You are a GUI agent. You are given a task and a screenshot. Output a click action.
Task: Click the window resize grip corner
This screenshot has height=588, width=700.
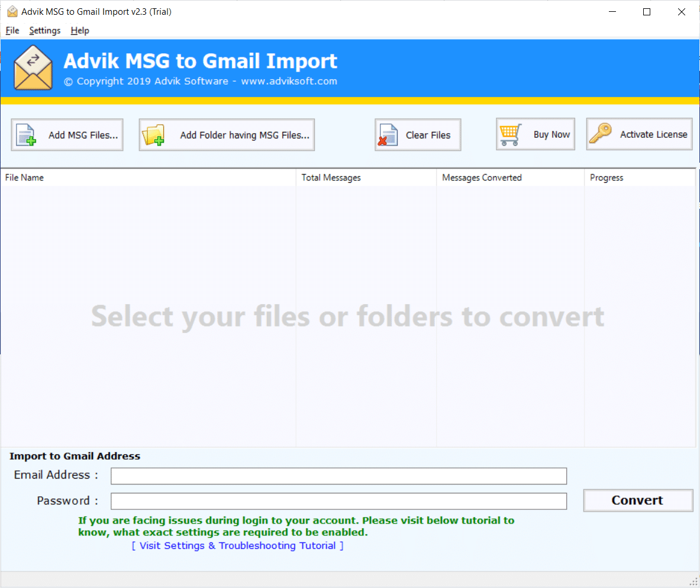pos(693,581)
